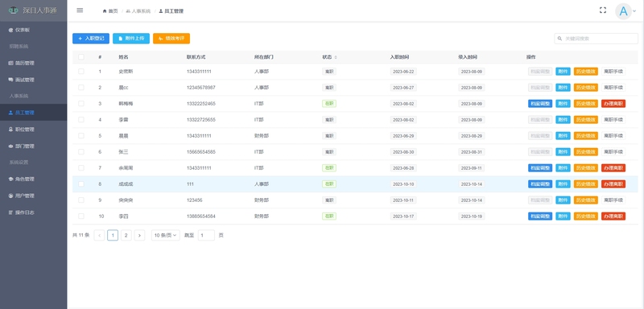Click the 深目人事通 logo
The image size is (644, 309).
33,10
